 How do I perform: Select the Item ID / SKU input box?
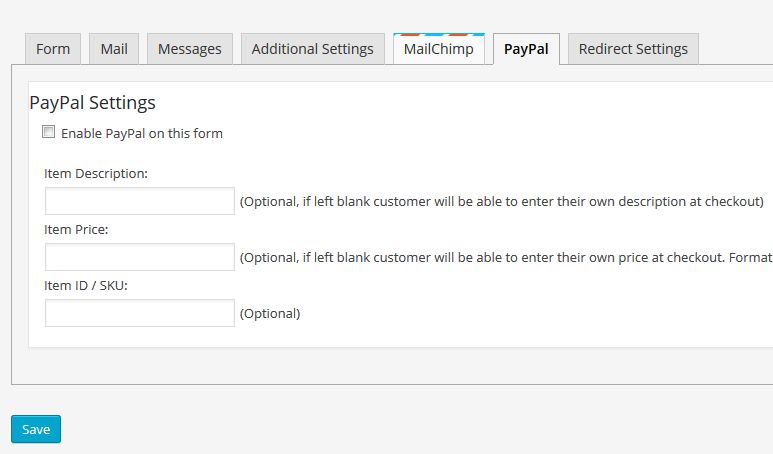point(140,313)
